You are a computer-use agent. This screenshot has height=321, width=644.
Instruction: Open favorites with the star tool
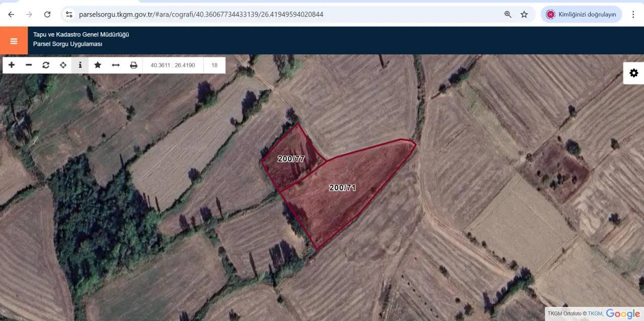pyautogui.click(x=98, y=65)
